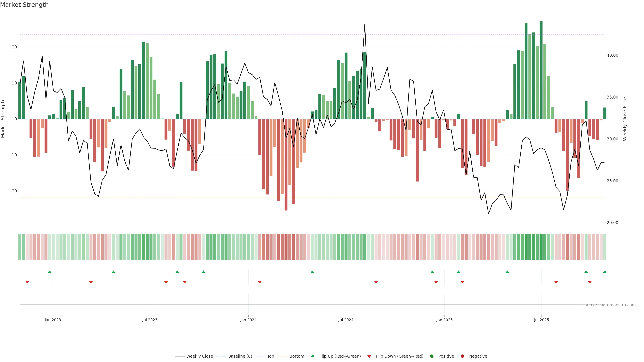The width and height of the screenshot is (644, 362).
Task: Click the Positive green circle legend icon
Action: coord(432,356)
